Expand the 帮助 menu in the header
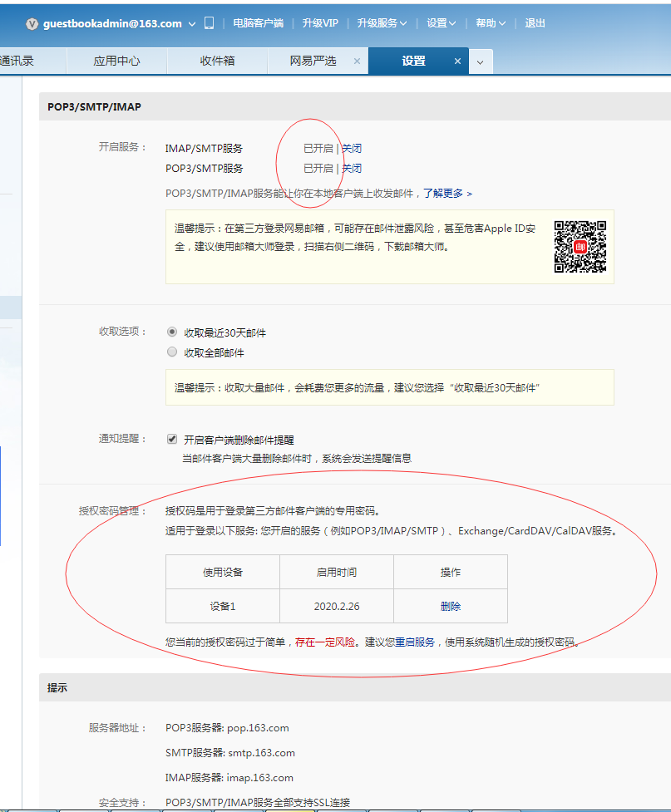The height and width of the screenshot is (812, 671). click(x=491, y=23)
